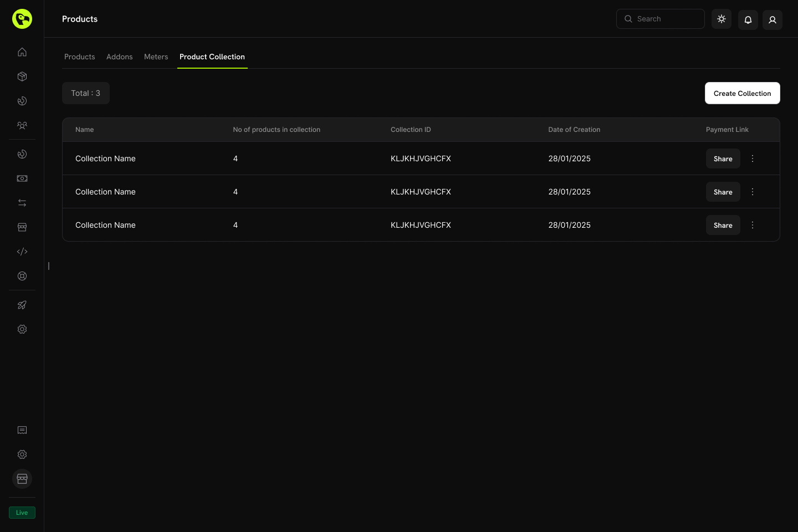Open the profile account menu

click(x=773, y=19)
